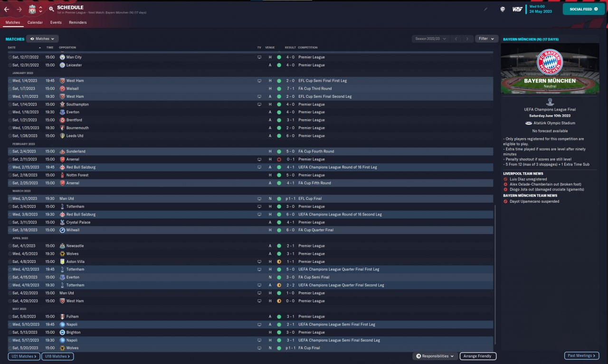The height and width of the screenshot is (364, 608).
Task: Click the matches list vertical scrollbar
Action: [x=495, y=274]
